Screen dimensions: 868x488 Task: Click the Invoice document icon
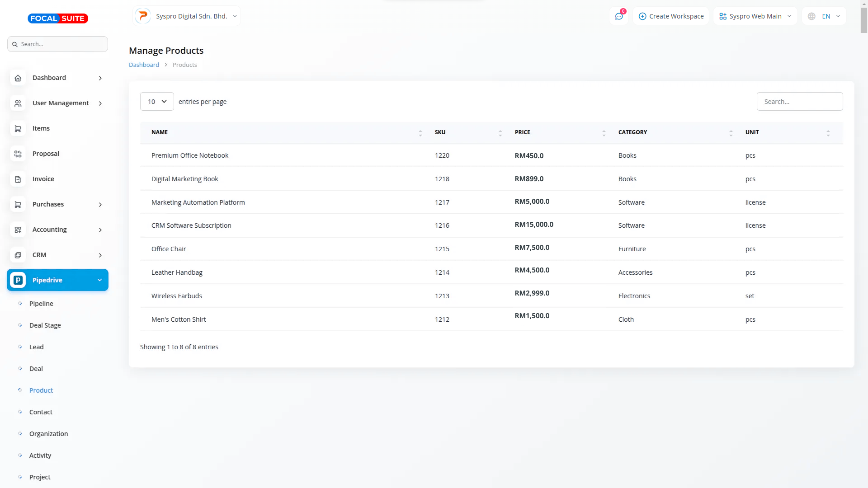point(18,179)
